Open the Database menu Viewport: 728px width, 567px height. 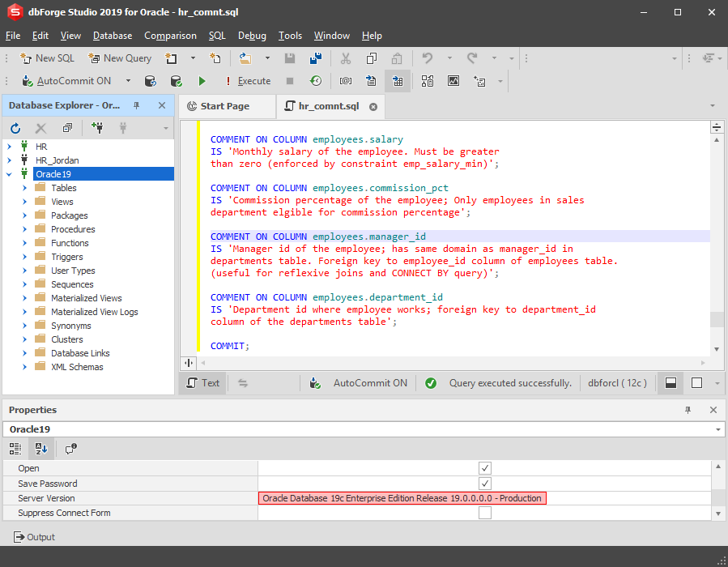pos(113,36)
